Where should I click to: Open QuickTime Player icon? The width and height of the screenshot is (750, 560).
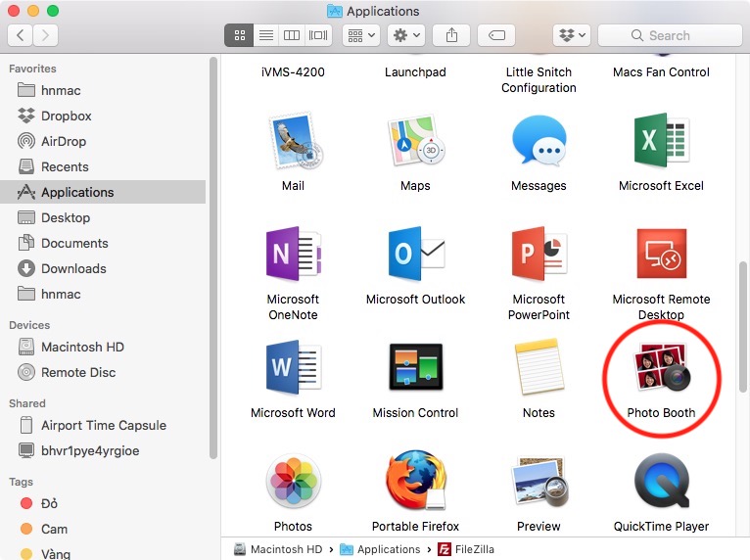[x=662, y=481]
